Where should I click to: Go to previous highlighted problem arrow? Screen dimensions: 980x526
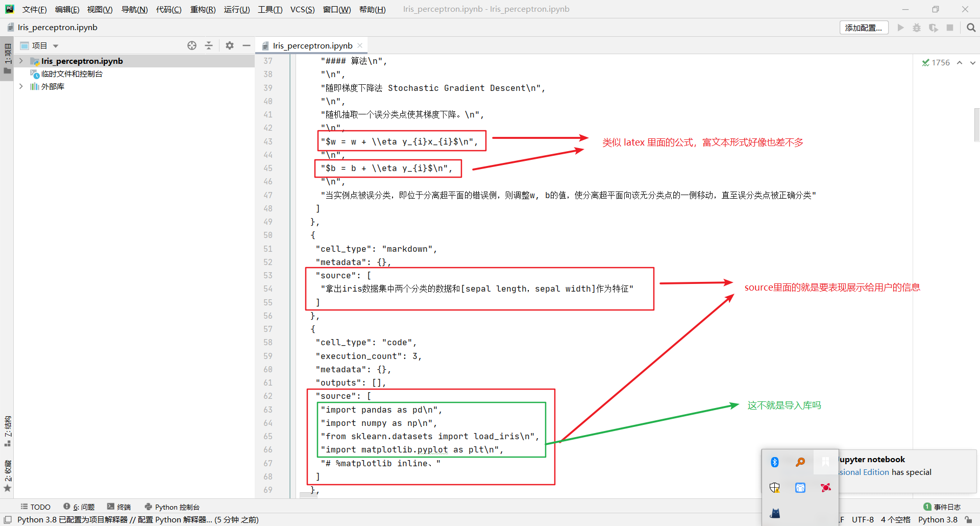[960, 62]
